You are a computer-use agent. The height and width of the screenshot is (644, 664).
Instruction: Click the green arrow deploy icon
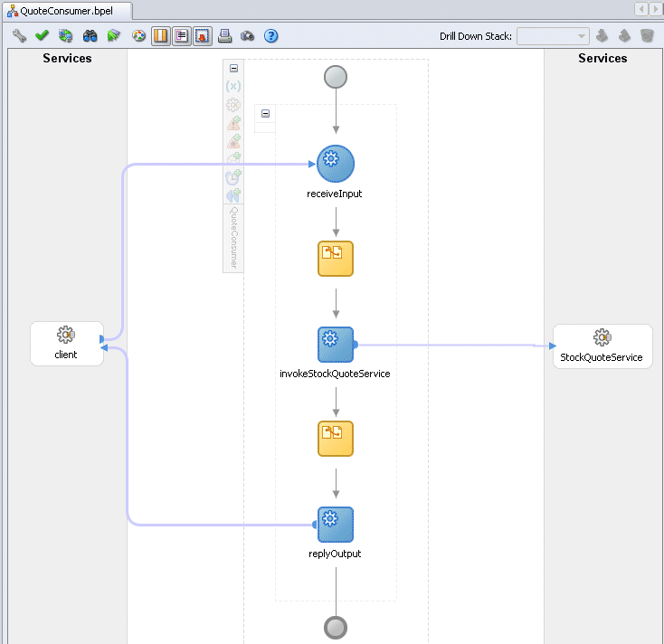(x=113, y=36)
